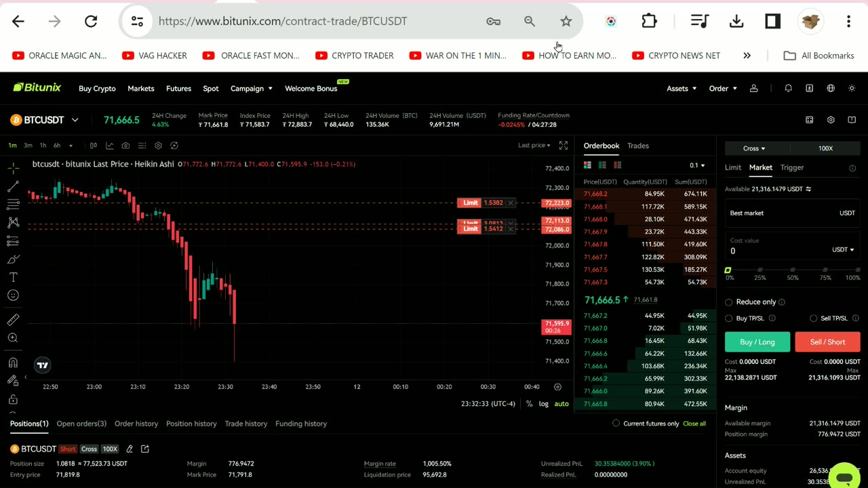868x488 pixels.
Task: Toggle stay-in-drawing-mode pencil lock
Action: (13, 381)
